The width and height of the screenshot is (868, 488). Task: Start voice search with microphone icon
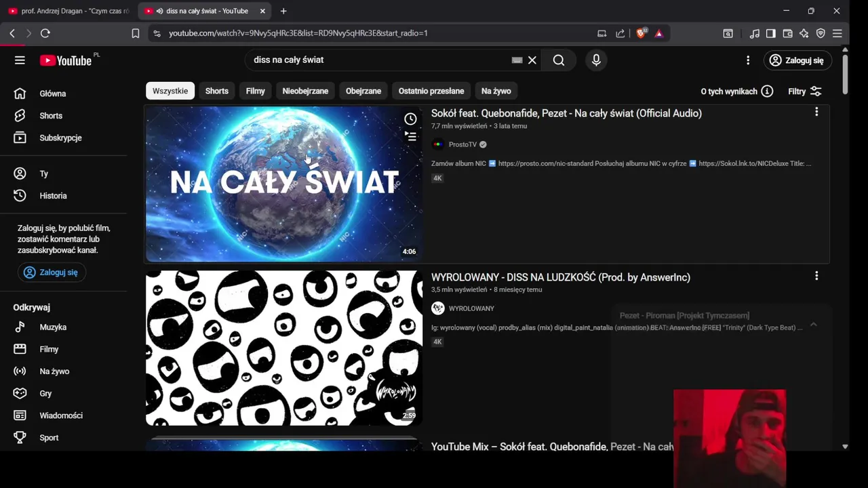tap(596, 60)
